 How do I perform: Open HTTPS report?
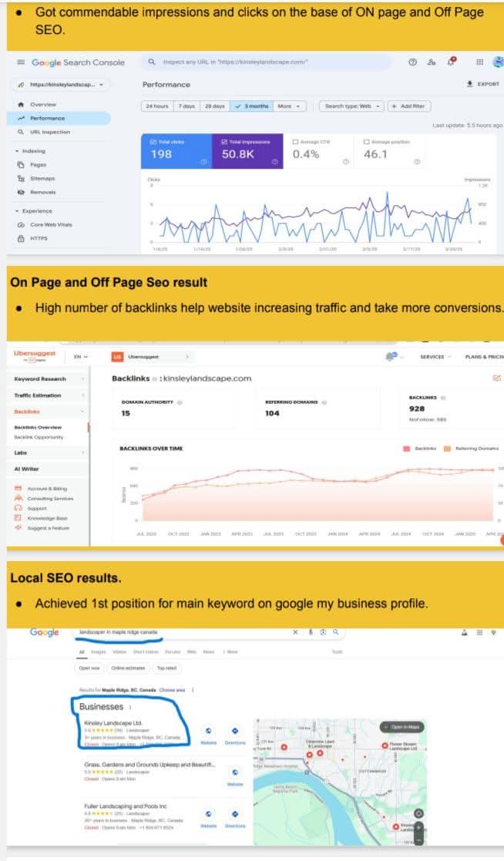(x=32, y=238)
